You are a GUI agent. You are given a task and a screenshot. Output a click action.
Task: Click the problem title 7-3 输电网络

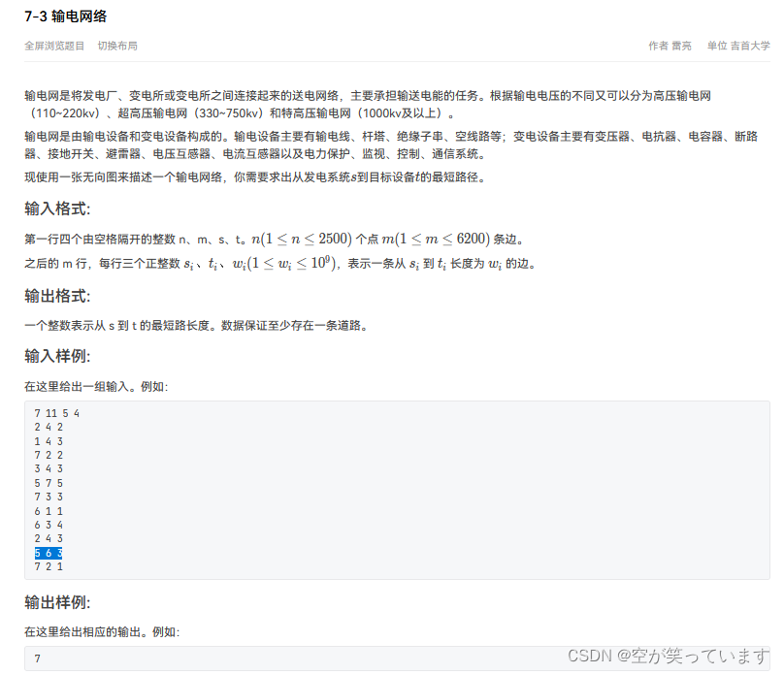pyautogui.click(x=64, y=16)
